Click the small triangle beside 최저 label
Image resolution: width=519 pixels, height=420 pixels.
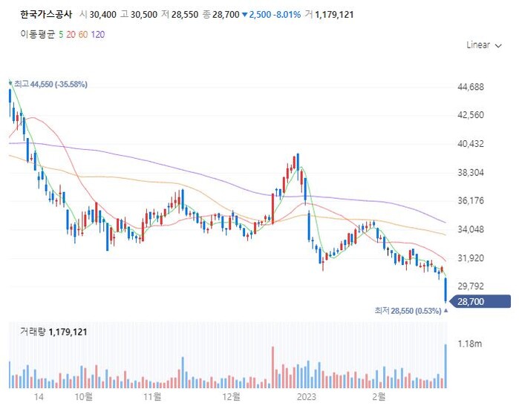click(445, 312)
